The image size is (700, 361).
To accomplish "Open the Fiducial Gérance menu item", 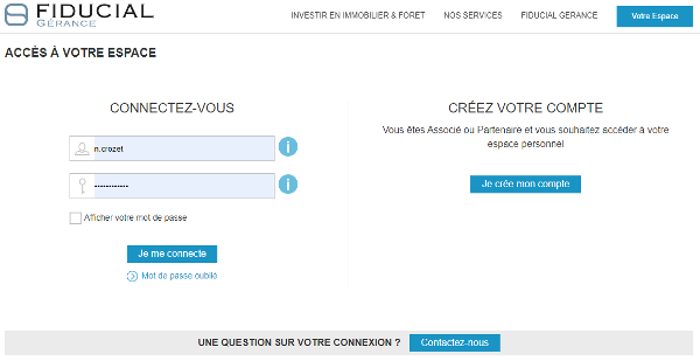I will (559, 16).
